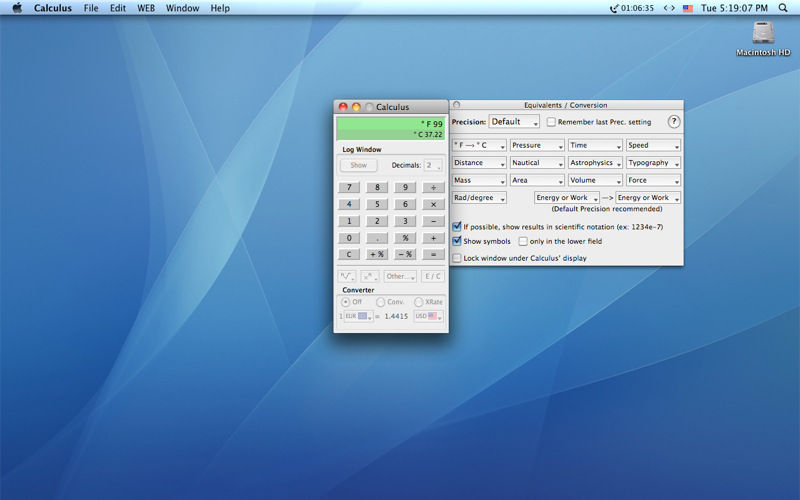Viewport: 800px width, 500px height.
Task: Open the USD currency dropdown
Action: (x=428, y=316)
